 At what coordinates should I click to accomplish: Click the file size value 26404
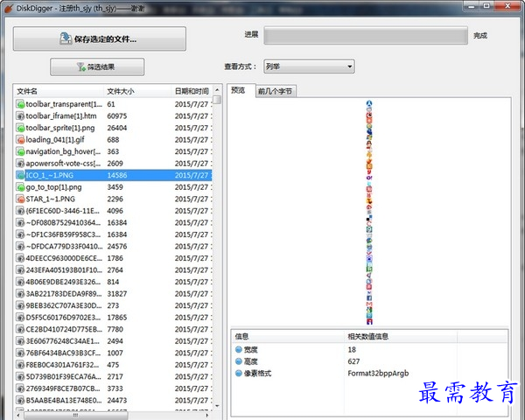pyautogui.click(x=117, y=128)
